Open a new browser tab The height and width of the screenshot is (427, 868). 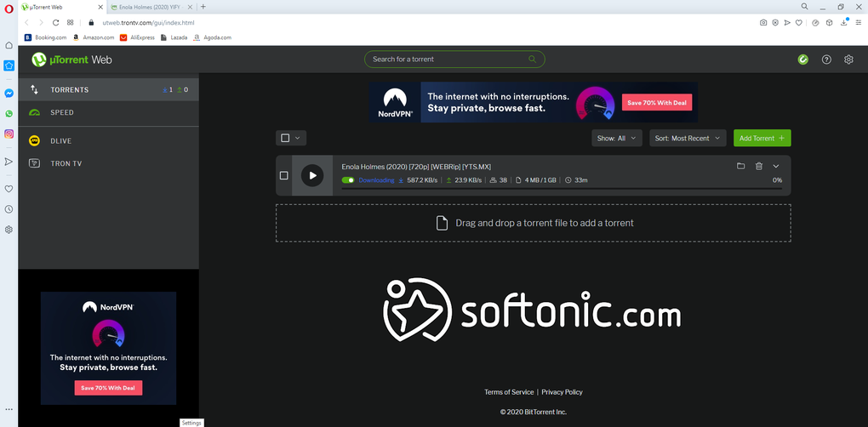(203, 7)
